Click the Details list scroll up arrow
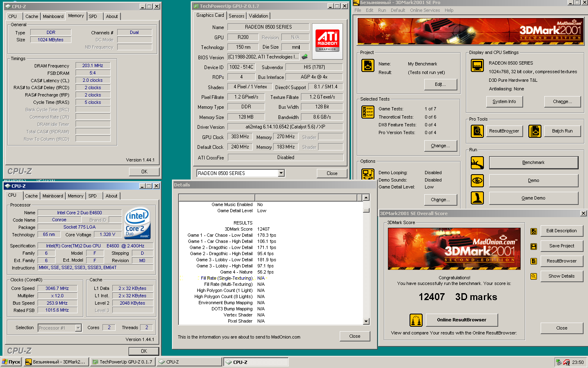Screen dimensions: 588x368 point(366,197)
